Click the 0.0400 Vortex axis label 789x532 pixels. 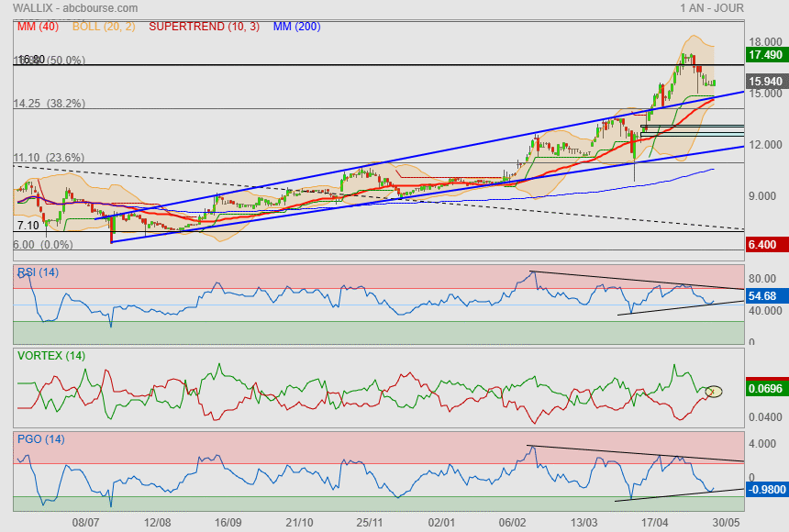click(765, 417)
